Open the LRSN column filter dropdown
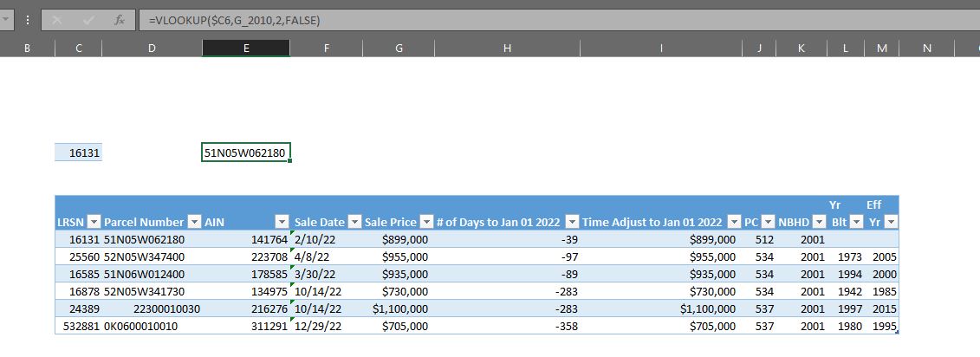The height and width of the screenshot is (357, 980). click(94, 223)
